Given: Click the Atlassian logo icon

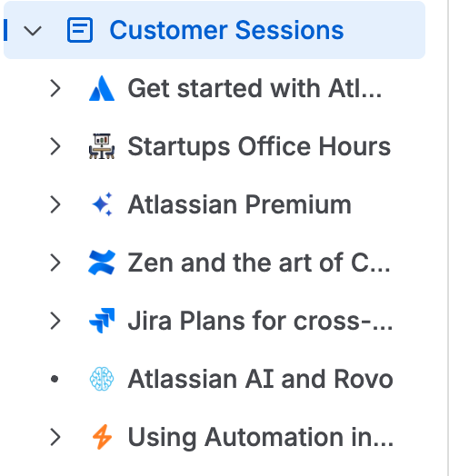Looking at the screenshot, I should pyautogui.click(x=102, y=88).
